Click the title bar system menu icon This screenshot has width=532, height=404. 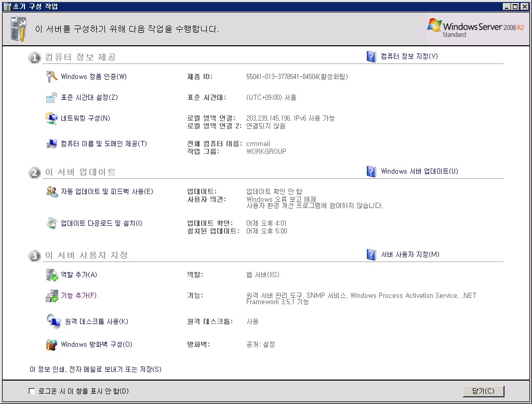click(x=7, y=6)
